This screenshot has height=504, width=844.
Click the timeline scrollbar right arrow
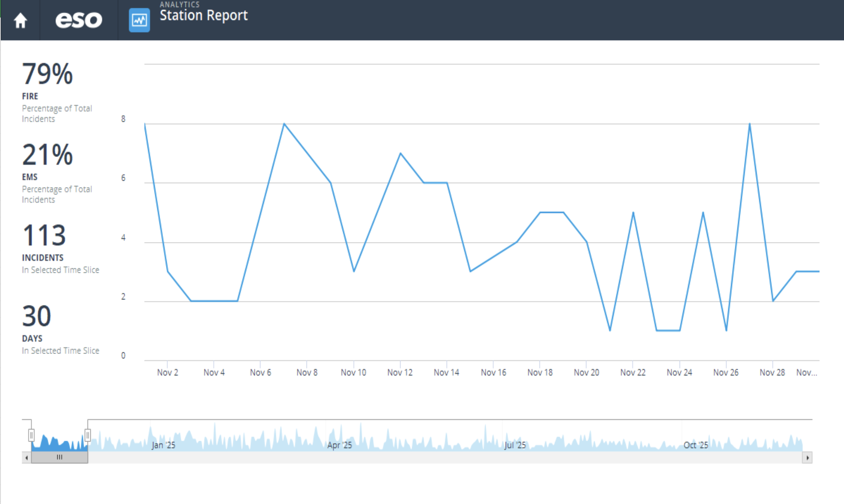click(x=807, y=457)
